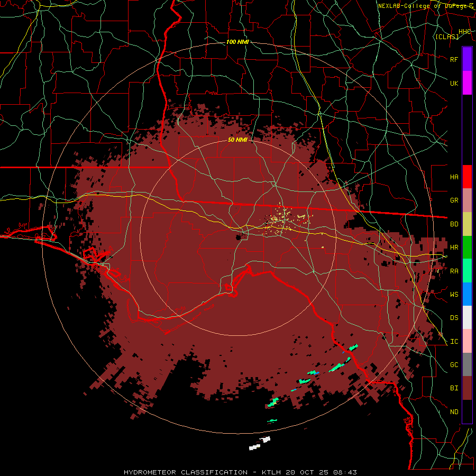Select the GR pink legend swatch

pos(467,200)
